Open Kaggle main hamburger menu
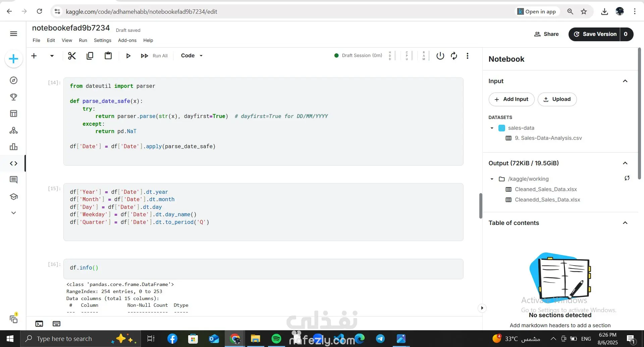 coord(13,34)
